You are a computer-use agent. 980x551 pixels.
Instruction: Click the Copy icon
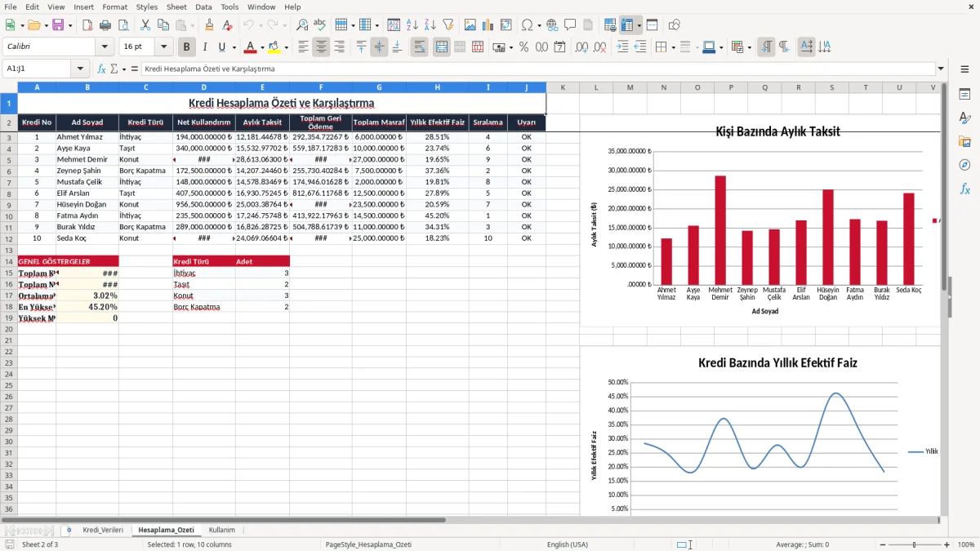click(x=163, y=25)
